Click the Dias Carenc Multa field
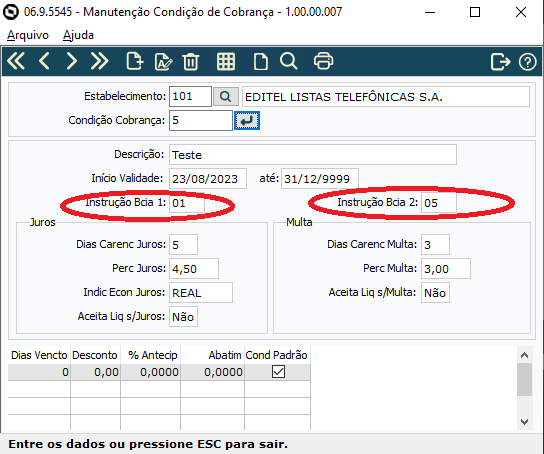This screenshot has width=544, height=454. pos(435,245)
